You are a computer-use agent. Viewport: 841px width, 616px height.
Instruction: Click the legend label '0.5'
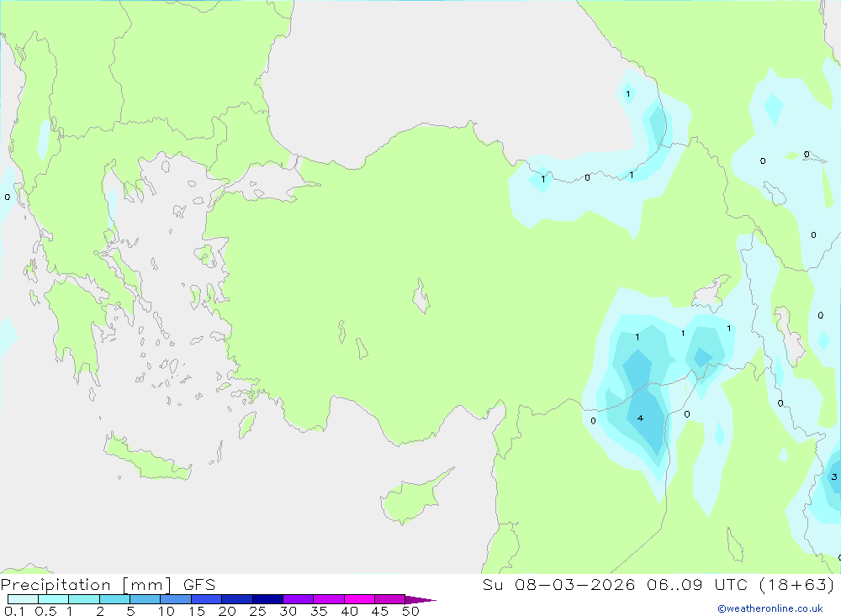pyautogui.click(x=45, y=611)
